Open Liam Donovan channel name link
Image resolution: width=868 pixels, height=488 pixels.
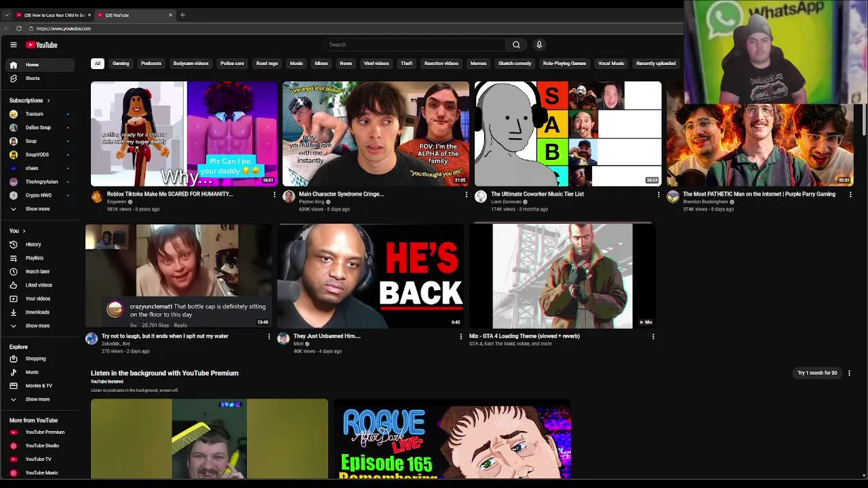tap(506, 202)
